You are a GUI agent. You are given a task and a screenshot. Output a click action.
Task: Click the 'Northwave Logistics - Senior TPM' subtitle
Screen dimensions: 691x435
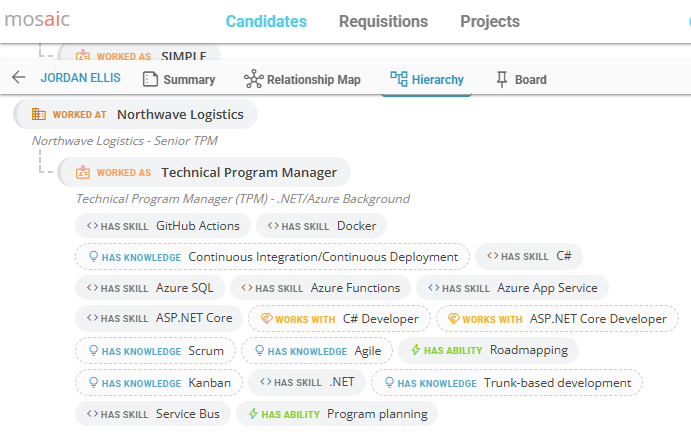pyautogui.click(x=125, y=141)
